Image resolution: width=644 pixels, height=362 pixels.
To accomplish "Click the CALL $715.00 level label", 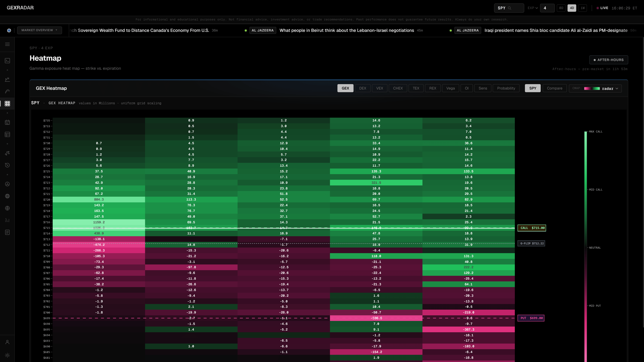I will pos(532,228).
